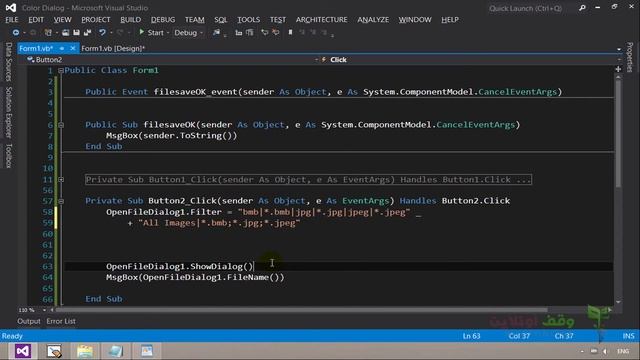Click the Find in Files toolbar icon

[216, 32]
